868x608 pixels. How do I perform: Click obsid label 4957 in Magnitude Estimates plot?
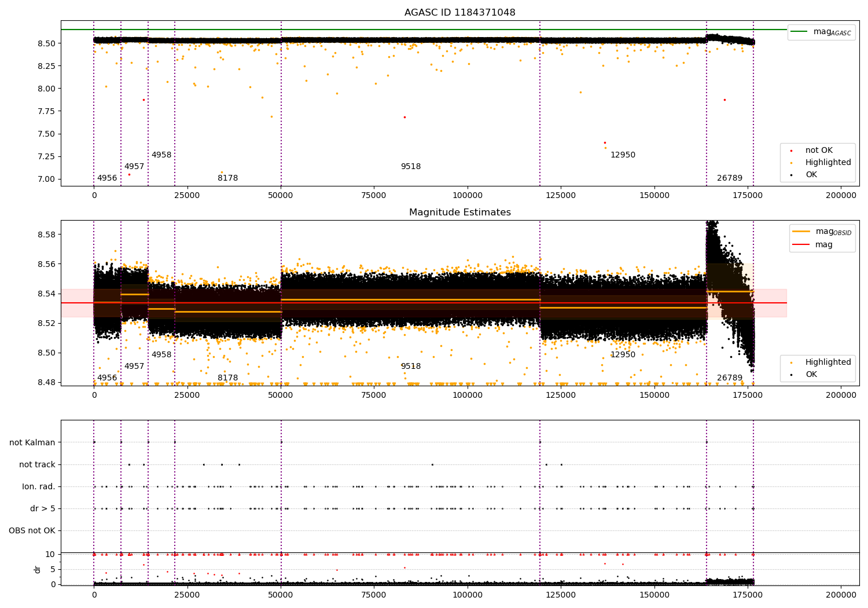(x=134, y=367)
